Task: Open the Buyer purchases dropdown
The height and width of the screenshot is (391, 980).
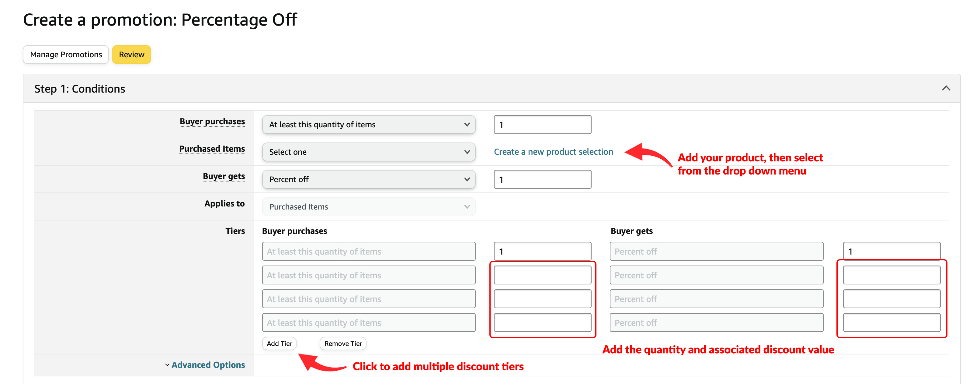Action: 369,125
